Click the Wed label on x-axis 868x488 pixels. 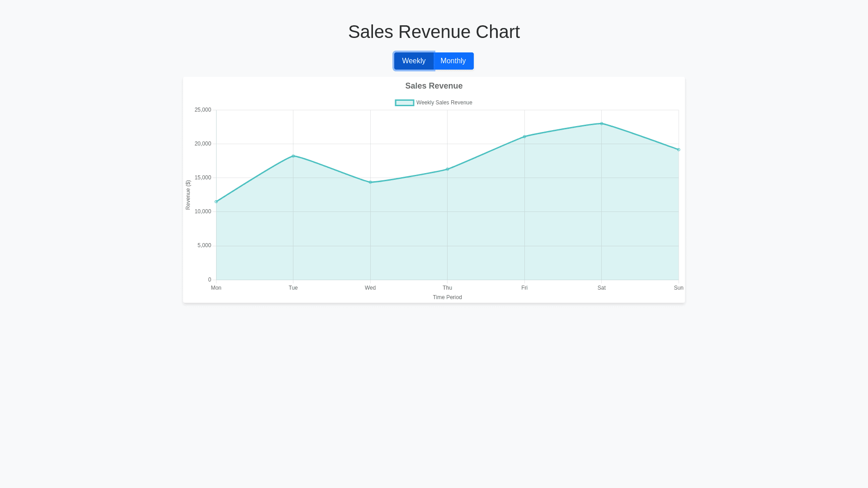click(x=370, y=288)
